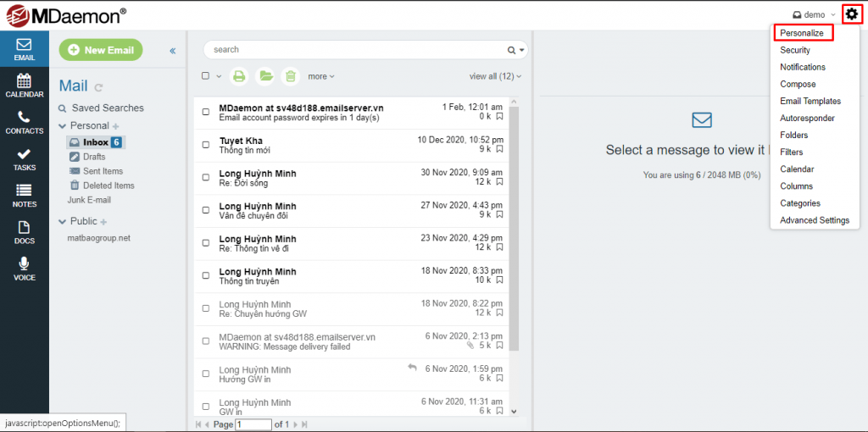Open the settings gear menu

pos(852,14)
